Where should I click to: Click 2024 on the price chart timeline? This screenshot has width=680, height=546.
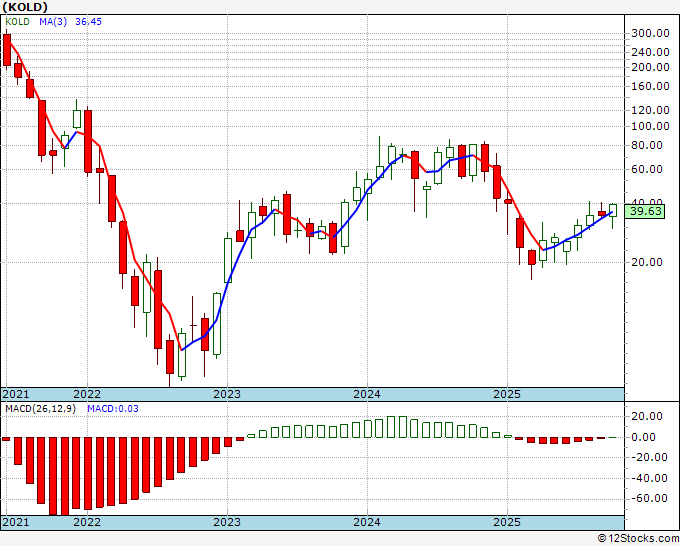point(367,394)
